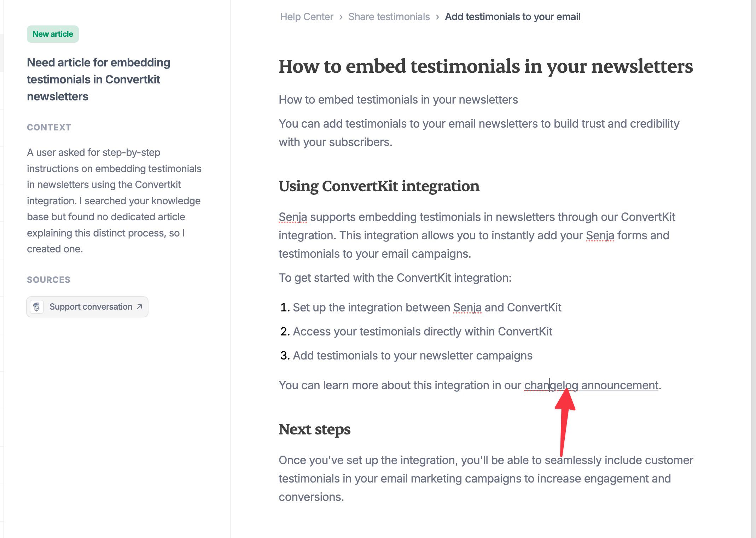Select the Add testimonials to your email breadcrumb
Image resolution: width=756 pixels, height=538 pixels.
pos(512,17)
